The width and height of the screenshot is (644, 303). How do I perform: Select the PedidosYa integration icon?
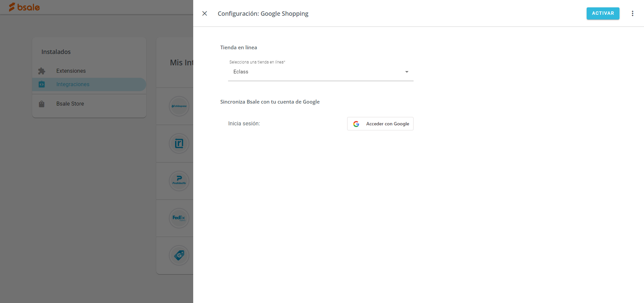tap(179, 181)
